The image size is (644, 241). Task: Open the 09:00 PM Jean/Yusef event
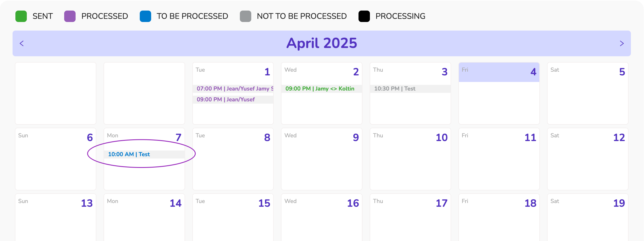pyautogui.click(x=226, y=100)
